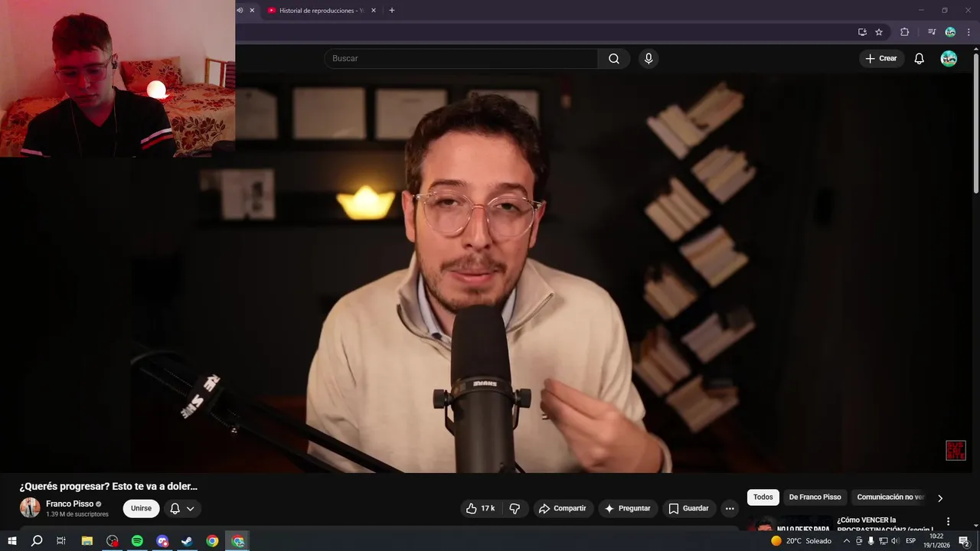Like the video with 17 k likes

[481, 508]
